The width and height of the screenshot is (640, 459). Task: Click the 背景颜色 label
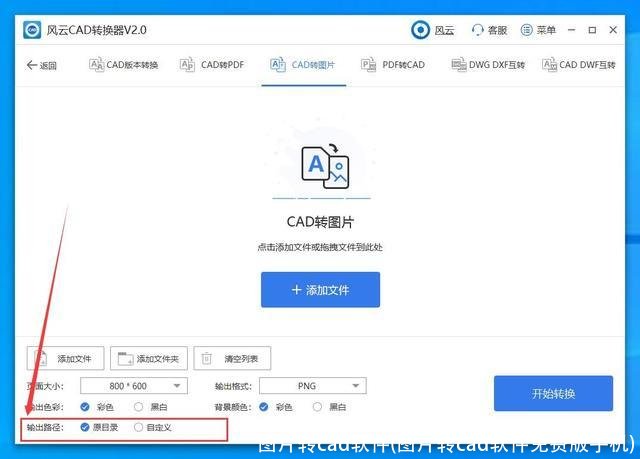233,407
